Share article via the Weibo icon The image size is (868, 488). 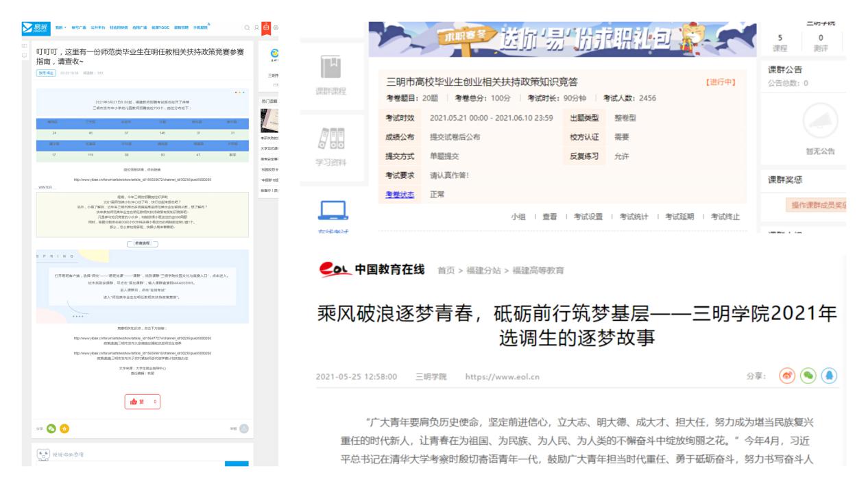coord(786,376)
